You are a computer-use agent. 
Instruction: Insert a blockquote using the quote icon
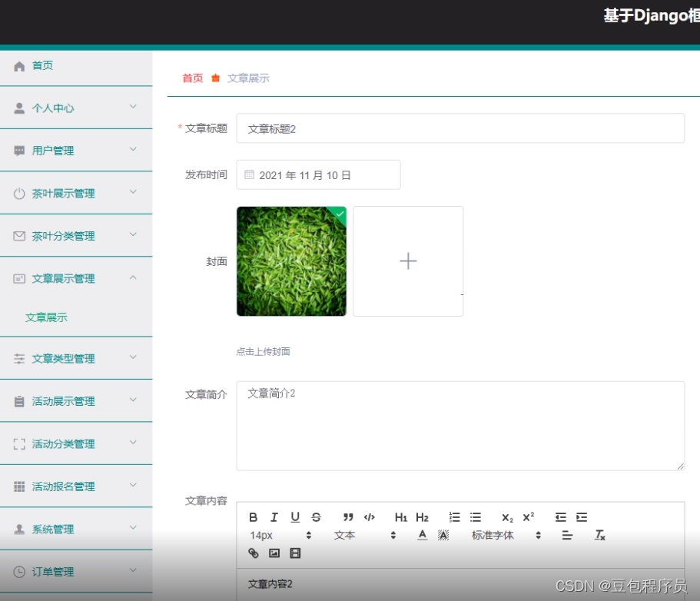tap(347, 516)
